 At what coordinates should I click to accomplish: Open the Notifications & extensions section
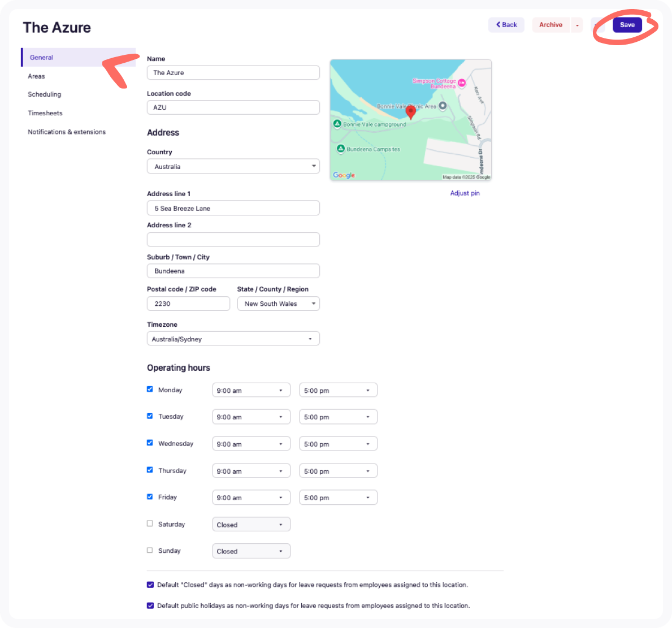click(x=67, y=132)
